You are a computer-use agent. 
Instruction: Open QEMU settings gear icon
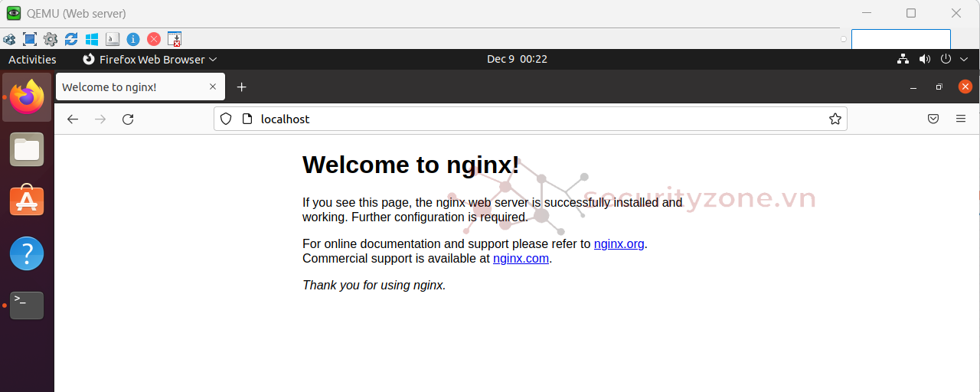(51, 39)
